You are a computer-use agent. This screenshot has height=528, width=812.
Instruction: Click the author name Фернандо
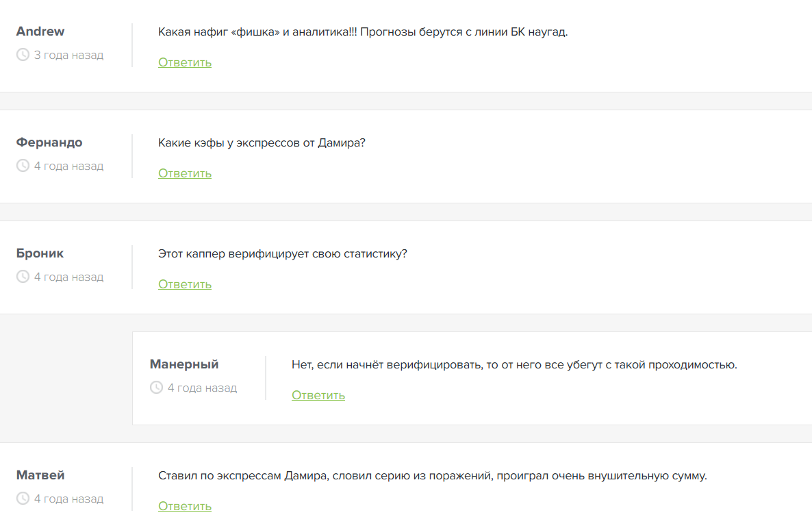pyautogui.click(x=49, y=142)
